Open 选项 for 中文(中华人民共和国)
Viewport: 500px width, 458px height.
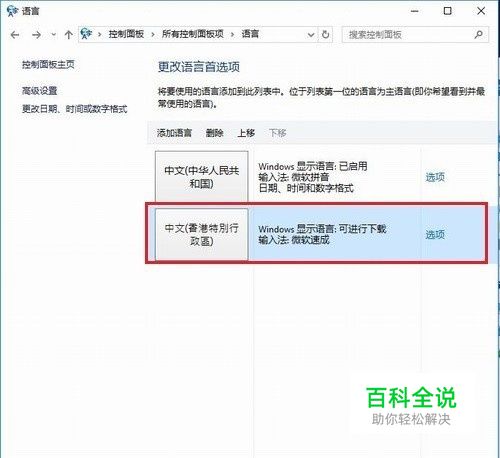point(435,177)
